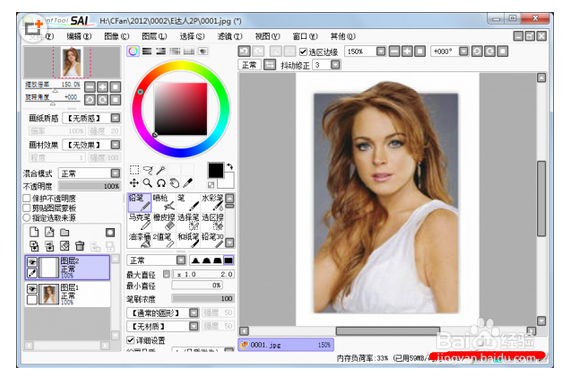Choose the 橡皮擦 eraser tool

pyautogui.click(x=164, y=222)
